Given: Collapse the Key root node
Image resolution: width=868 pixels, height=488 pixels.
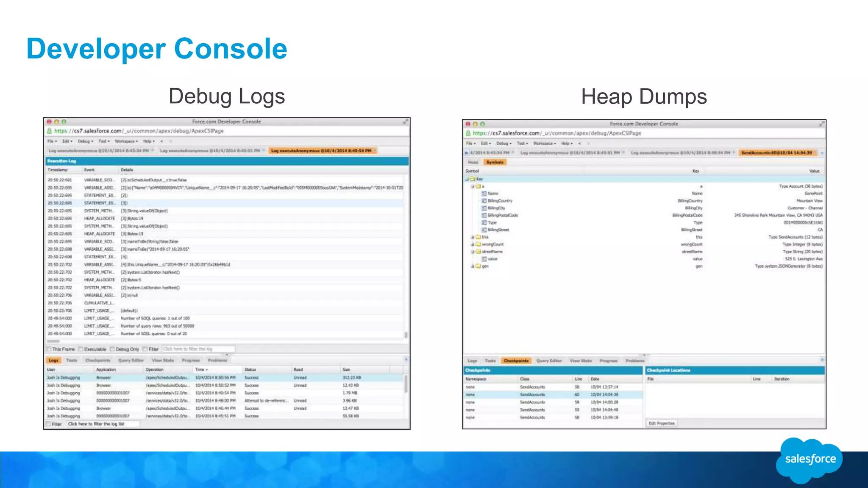Looking at the screenshot, I should click(467, 179).
